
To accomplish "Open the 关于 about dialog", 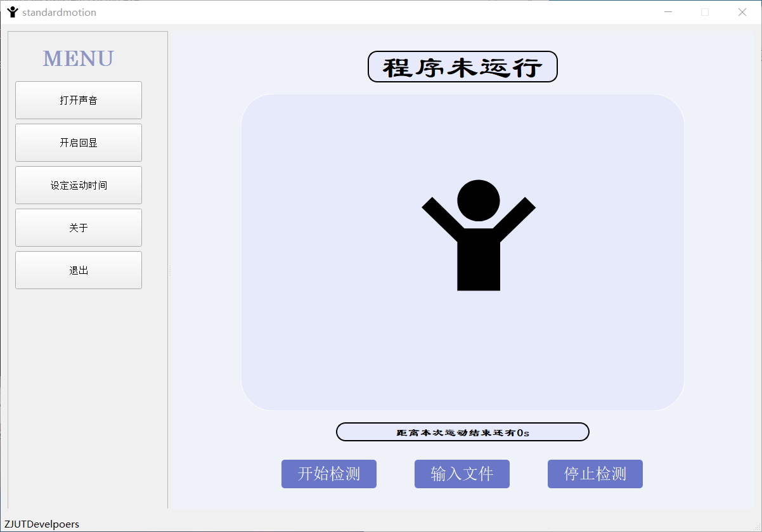I will point(79,228).
